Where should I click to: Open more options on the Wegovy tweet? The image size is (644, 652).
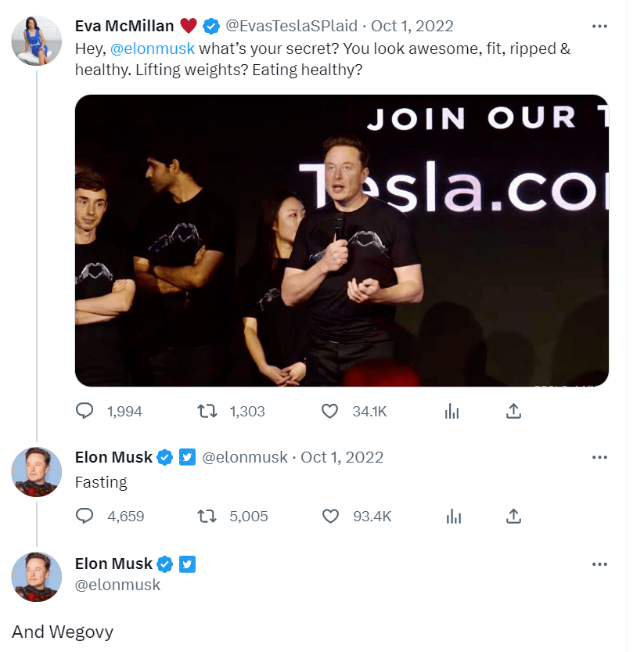tap(599, 564)
